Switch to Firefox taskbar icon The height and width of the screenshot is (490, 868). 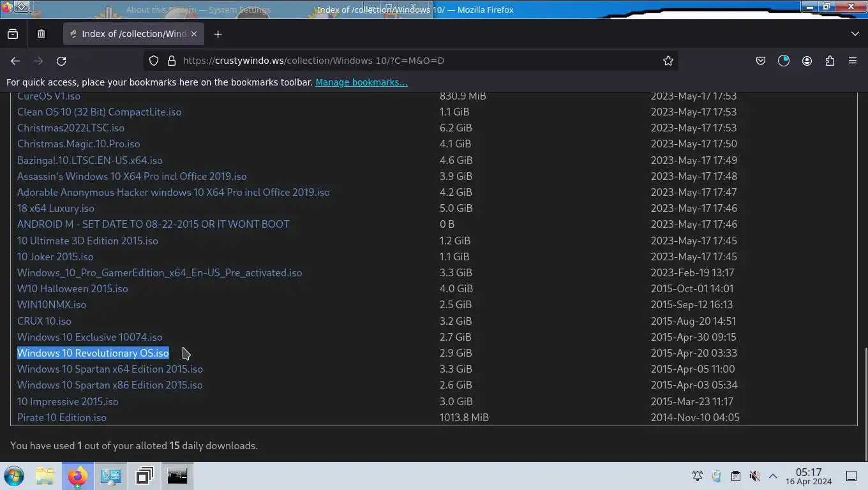(x=77, y=476)
